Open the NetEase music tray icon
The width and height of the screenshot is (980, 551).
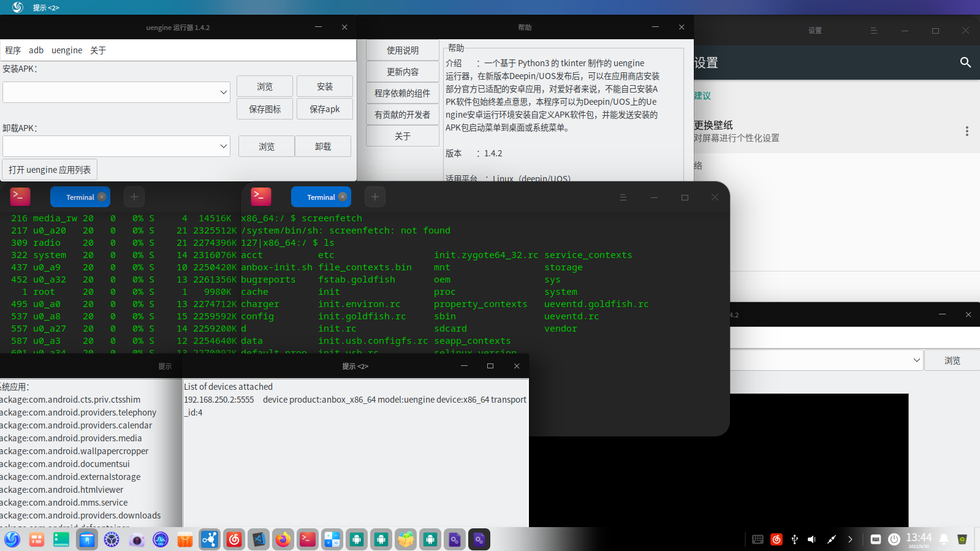pos(777,539)
